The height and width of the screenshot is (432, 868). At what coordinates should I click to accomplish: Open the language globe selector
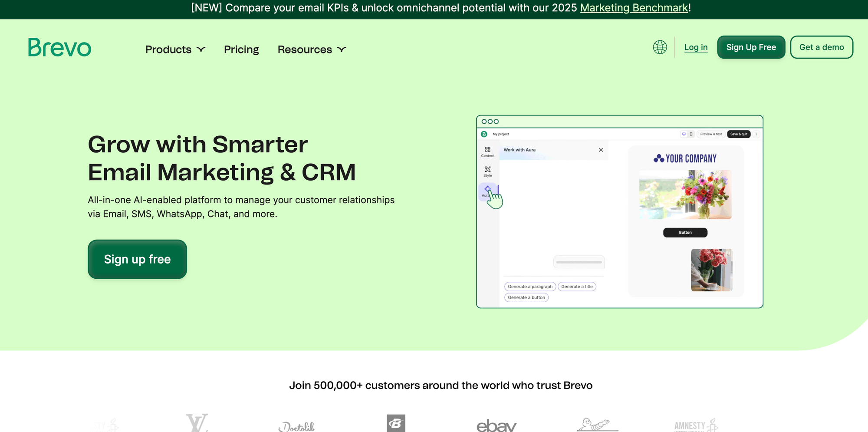(660, 47)
